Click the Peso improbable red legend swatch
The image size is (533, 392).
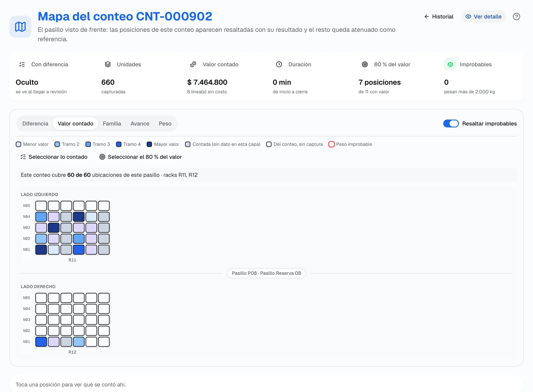click(x=332, y=144)
